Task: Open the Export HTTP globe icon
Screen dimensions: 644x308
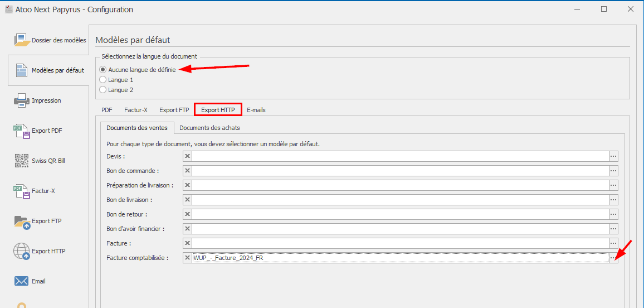Action: (22, 252)
